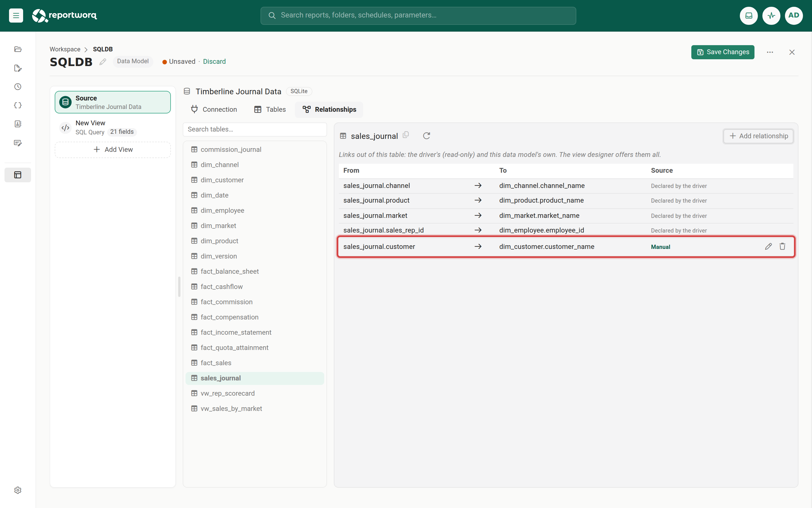Screen dimensions: 812x508
Task: Select the data model layout icon in sidebar
Action: click(x=18, y=175)
